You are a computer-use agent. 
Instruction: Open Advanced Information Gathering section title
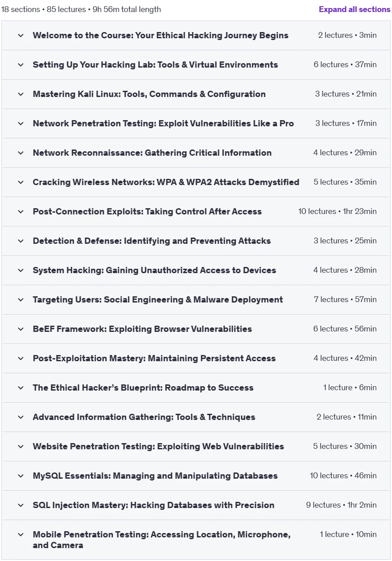point(144,417)
